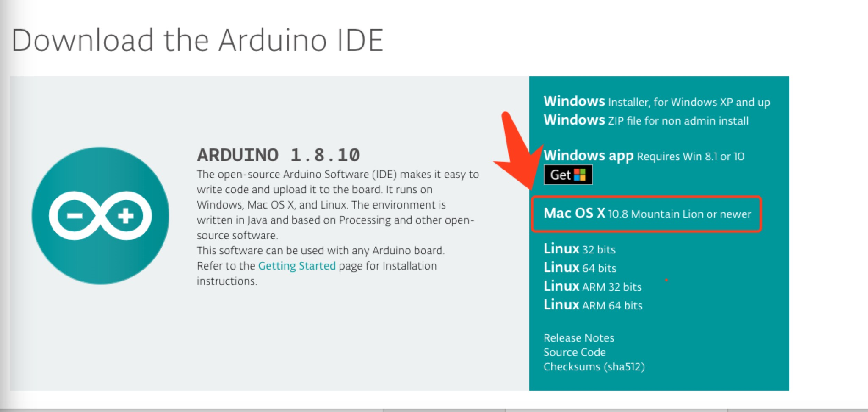868x412 pixels.
Task: Click the highlighted Mac OS X box
Action: 648,214
